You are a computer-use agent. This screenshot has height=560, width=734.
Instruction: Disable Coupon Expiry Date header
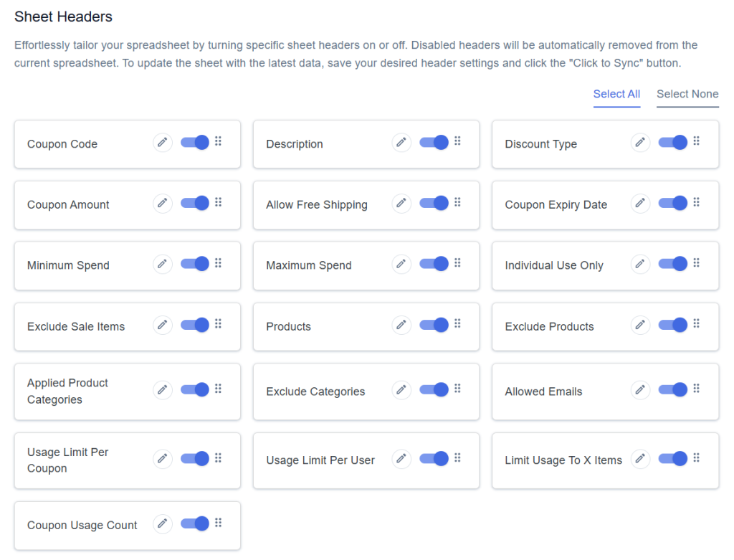(x=672, y=203)
